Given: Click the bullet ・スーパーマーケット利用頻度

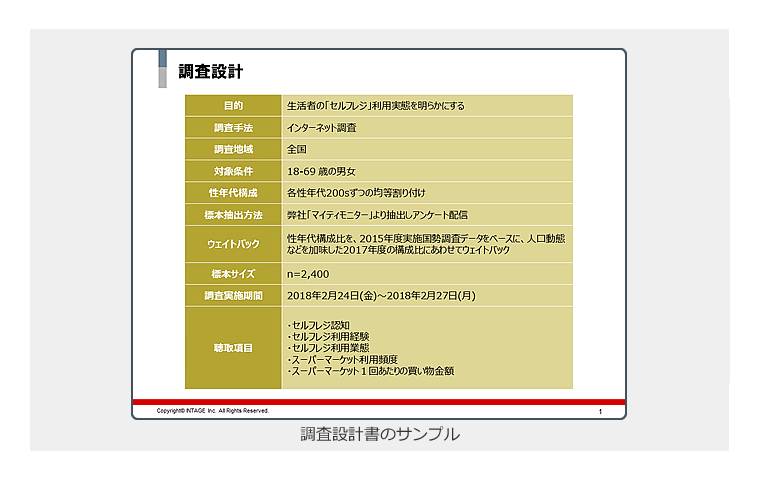Looking at the screenshot, I should click(x=342, y=360).
